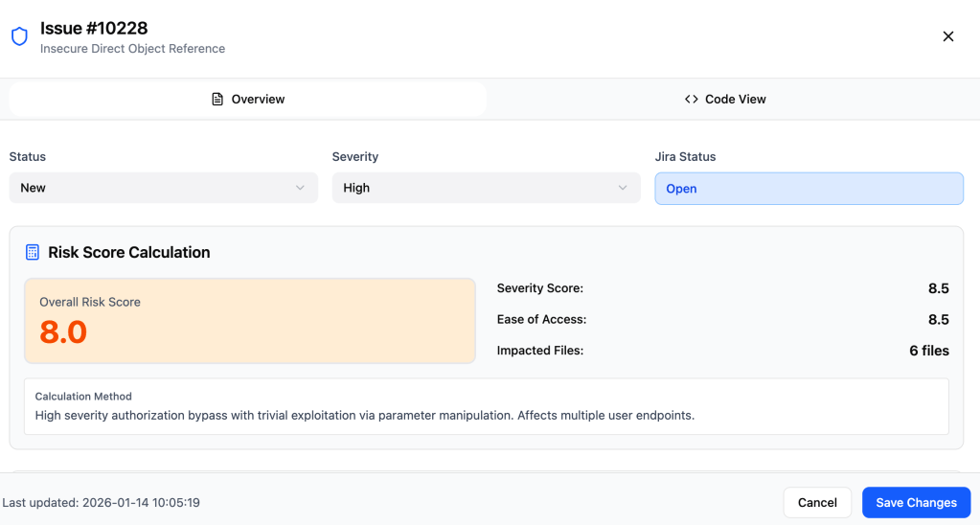Click the Impacted Files 6 files value
Image resolution: width=980 pixels, height=525 pixels.
[928, 351]
